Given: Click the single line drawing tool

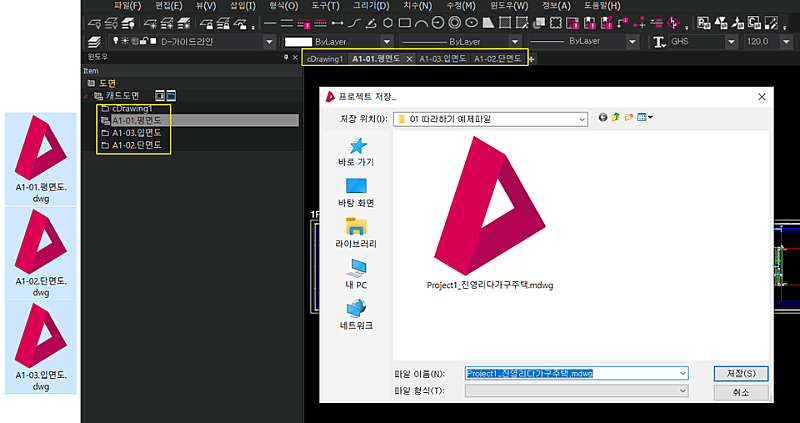Looking at the screenshot, I should [270, 23].
